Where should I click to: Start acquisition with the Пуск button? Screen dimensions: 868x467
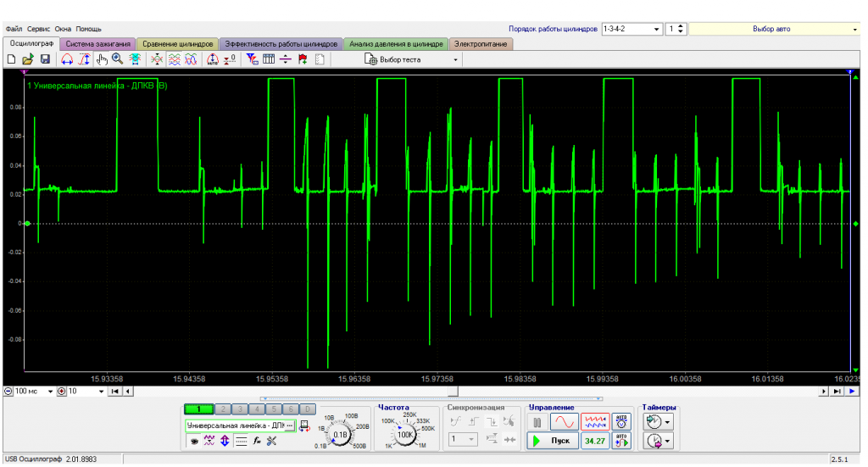553,441
